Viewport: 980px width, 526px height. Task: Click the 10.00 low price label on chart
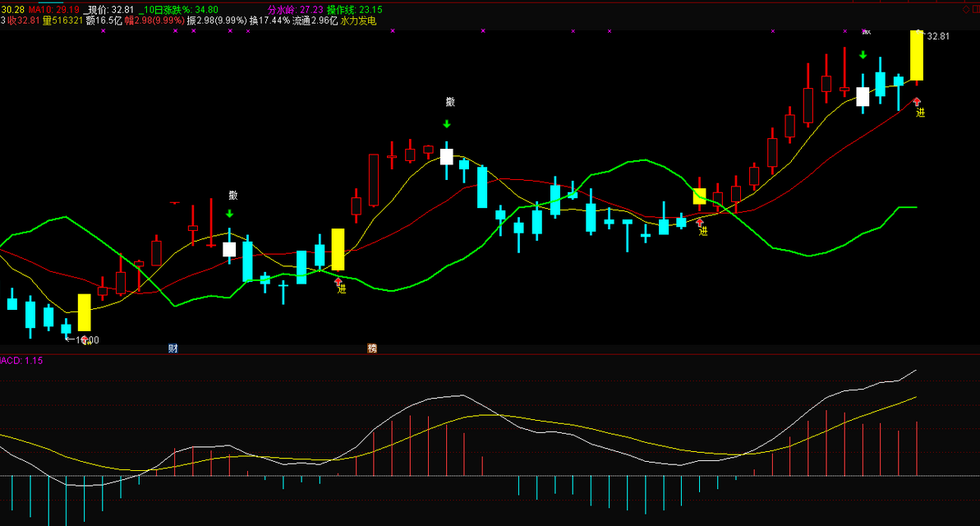click(88, 340)
